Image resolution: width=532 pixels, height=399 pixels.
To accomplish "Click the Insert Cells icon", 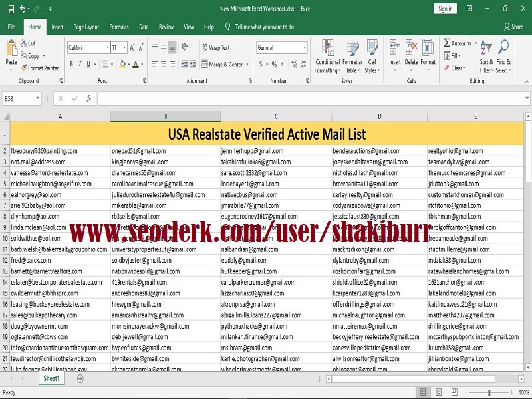I will (x=394, y=51).
